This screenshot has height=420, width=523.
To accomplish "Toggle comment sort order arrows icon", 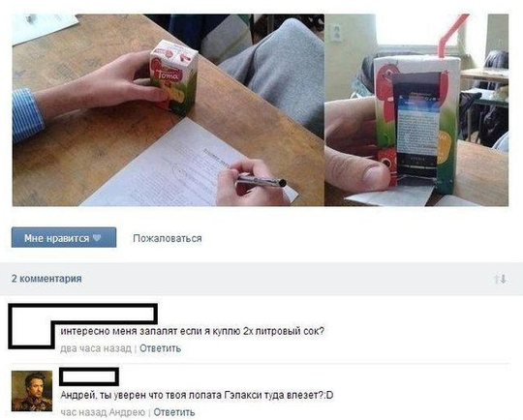I will point(501,279).
